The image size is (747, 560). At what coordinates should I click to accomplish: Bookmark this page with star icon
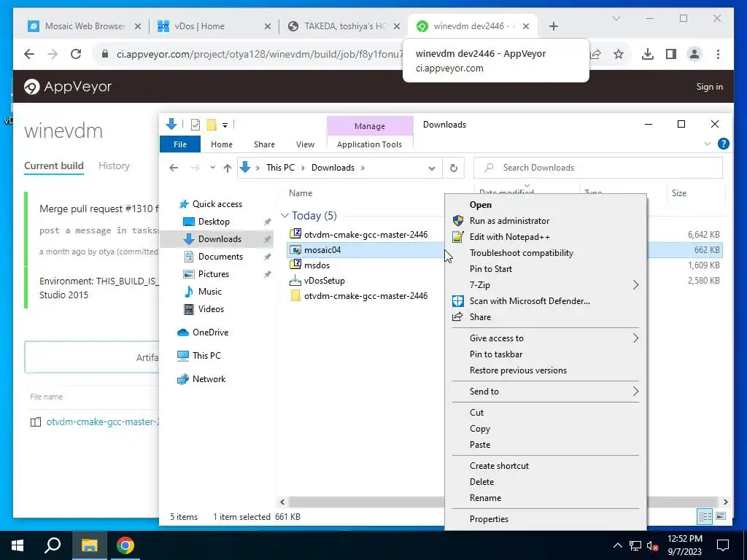point(619,54)
